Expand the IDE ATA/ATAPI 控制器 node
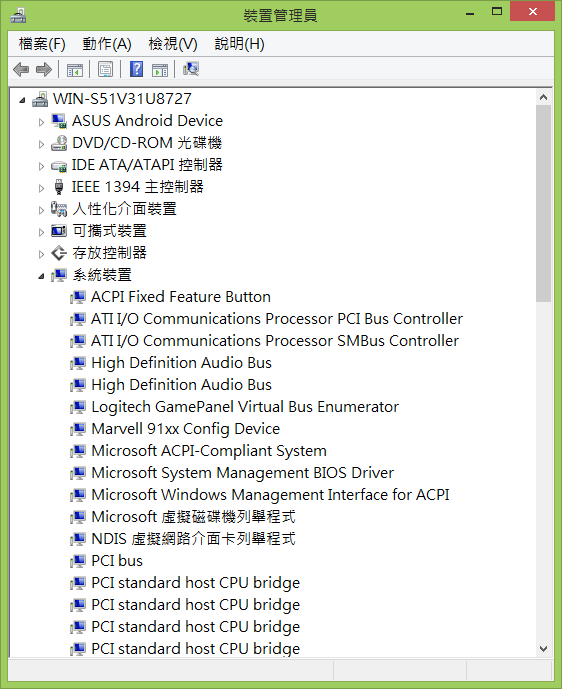This screenshot has height=689, width=562. (41, 166)
